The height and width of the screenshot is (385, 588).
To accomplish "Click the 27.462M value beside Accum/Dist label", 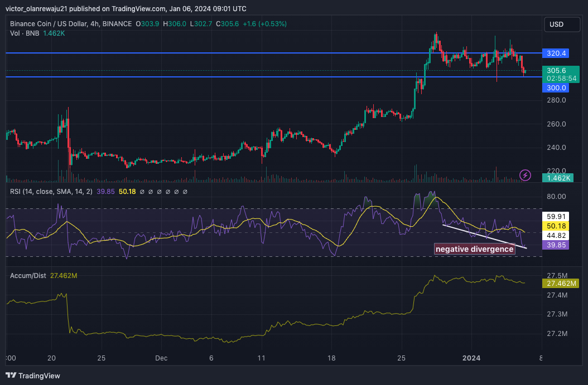I will [x=64, y=276].
